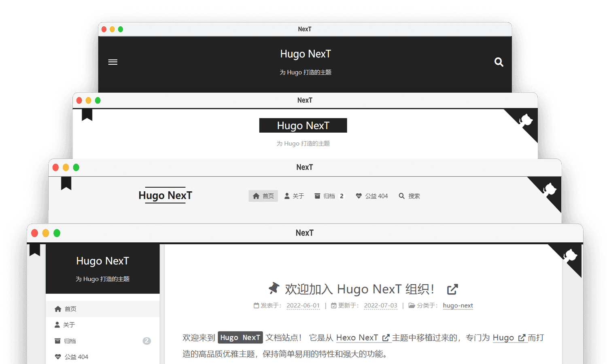This screenshot has width=607, height=364.
Task: Follow the Hexo NexT link in the post
Action: [x=357, y=338]
